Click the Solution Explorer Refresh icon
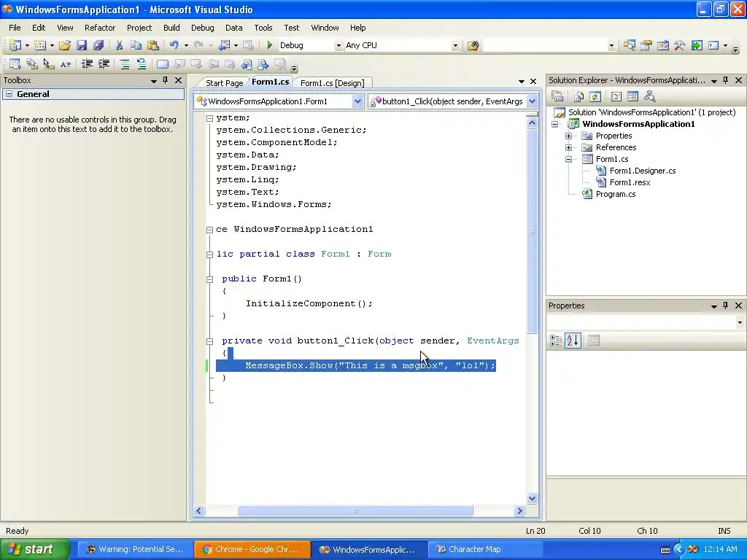 (595, 97)
